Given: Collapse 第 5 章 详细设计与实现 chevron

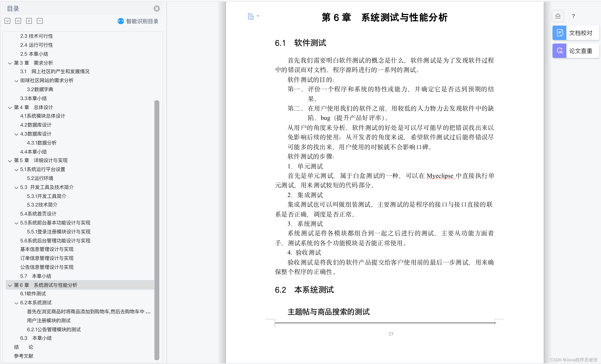Looking at the screenshot, I should pos(10,161).
